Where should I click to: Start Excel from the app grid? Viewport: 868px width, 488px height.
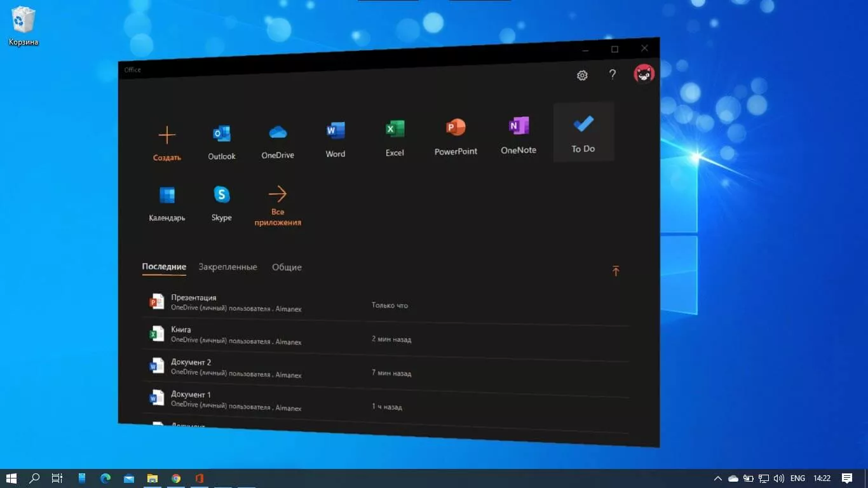pyautogui.click(x=395, y=138)
